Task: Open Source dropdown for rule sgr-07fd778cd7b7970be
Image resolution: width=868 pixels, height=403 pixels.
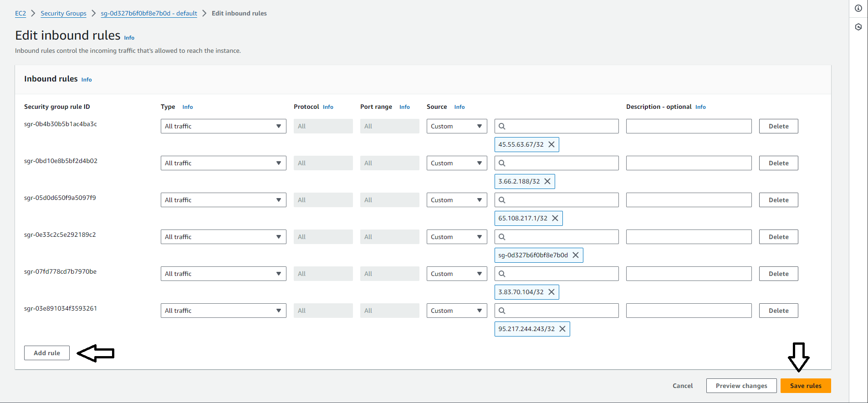Action: [457, 274]
